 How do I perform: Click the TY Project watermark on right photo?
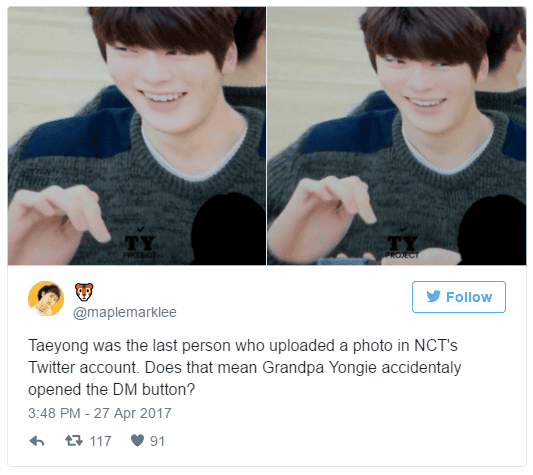point(402,243)
